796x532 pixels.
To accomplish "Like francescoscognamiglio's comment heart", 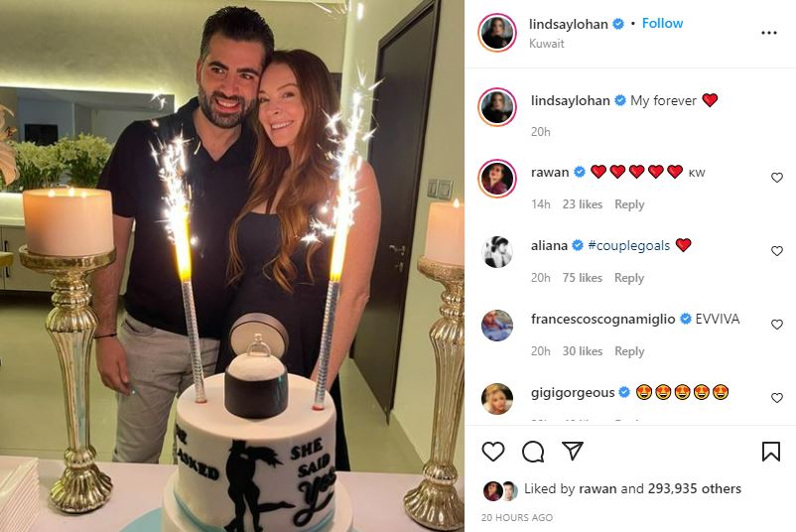I will (x=777, y=325).
